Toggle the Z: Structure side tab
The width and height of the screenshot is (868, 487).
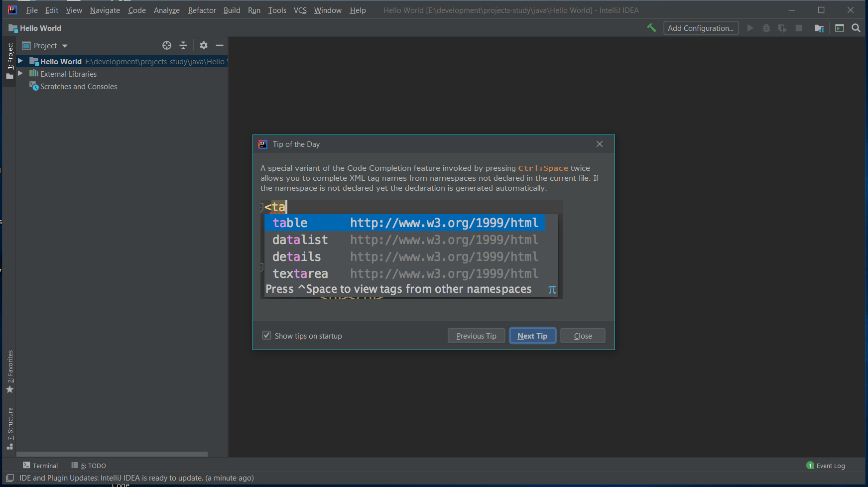[x=10, y=428]
